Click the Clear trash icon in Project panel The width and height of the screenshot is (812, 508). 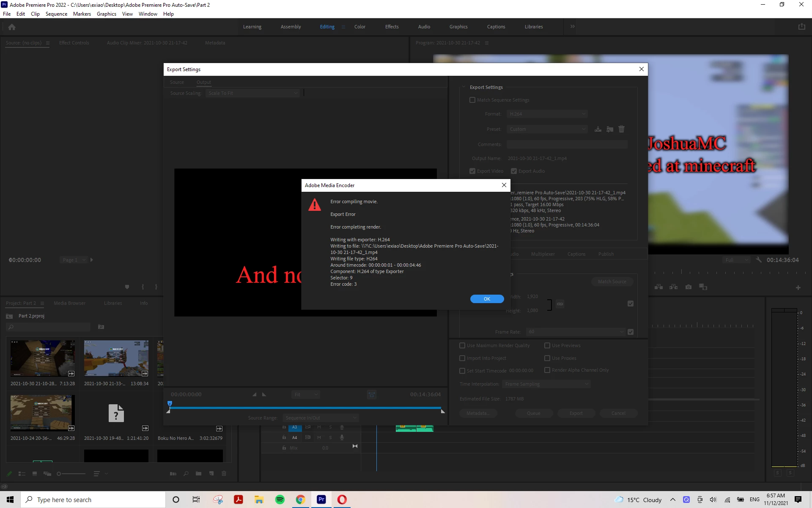(x=224, y=474)
